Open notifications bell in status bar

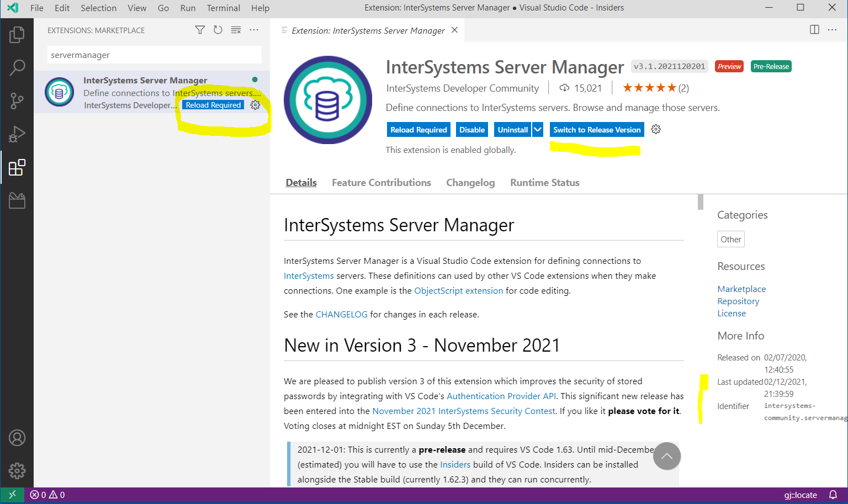[x=833, y=495]
